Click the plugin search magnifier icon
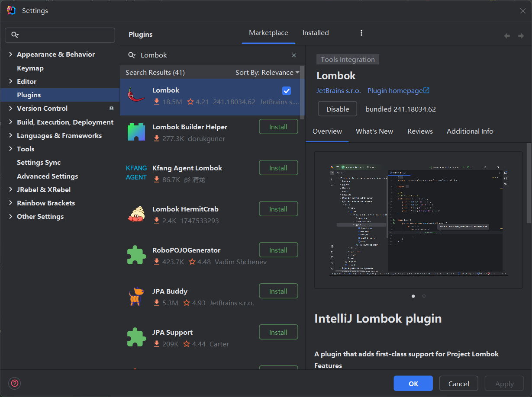The width and height of the screenshot is (532, 397). (132, 55)
